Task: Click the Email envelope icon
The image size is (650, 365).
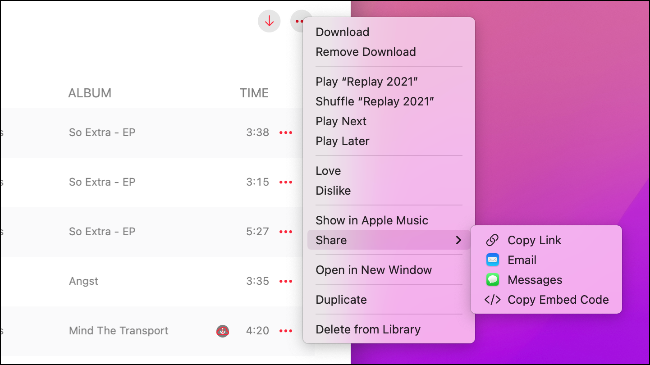Action: (x=492, y=260)
